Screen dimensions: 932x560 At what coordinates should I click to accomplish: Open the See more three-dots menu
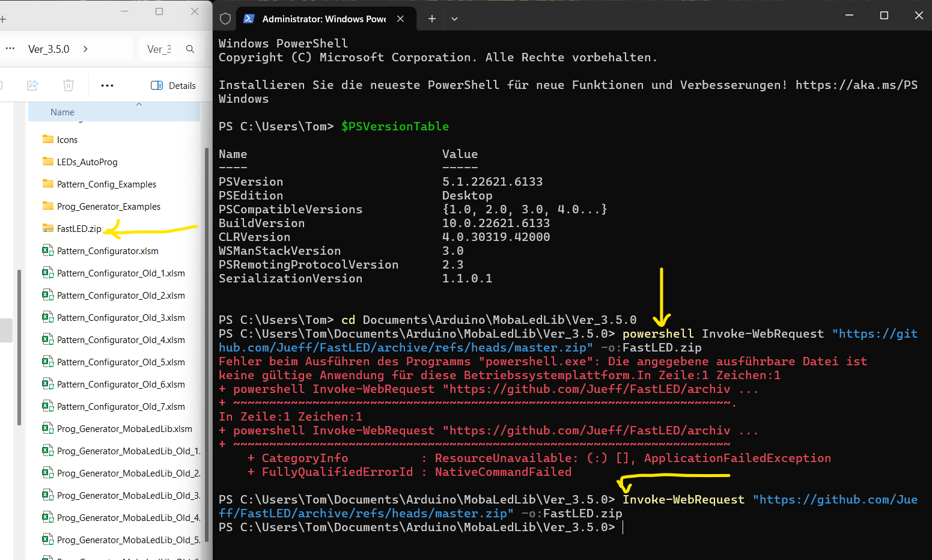[107, 85]
